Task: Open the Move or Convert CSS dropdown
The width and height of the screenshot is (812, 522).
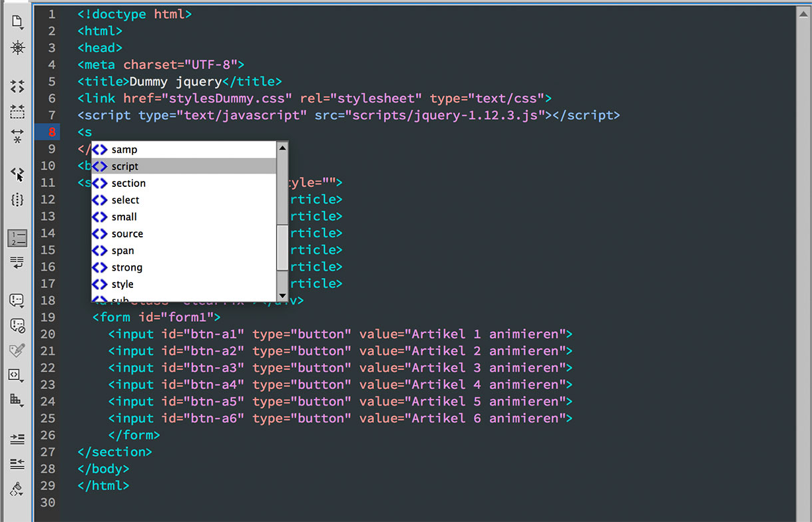Action: tap(17, 400)
